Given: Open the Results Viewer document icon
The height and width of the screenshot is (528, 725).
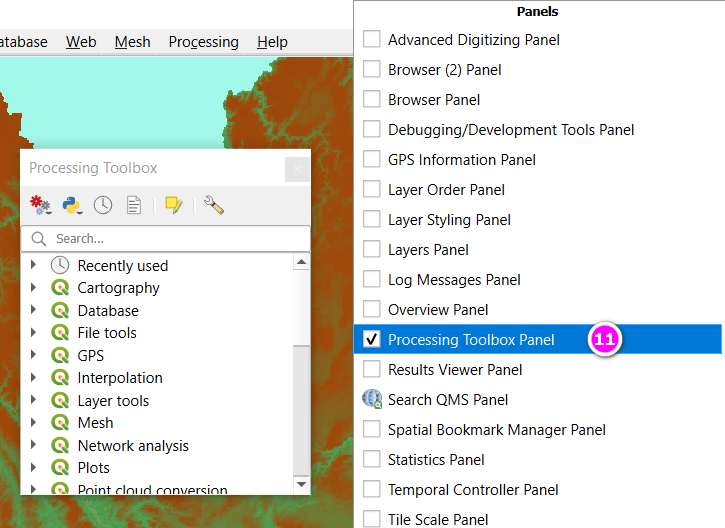Looking at the screenshot, I should 134,205.
